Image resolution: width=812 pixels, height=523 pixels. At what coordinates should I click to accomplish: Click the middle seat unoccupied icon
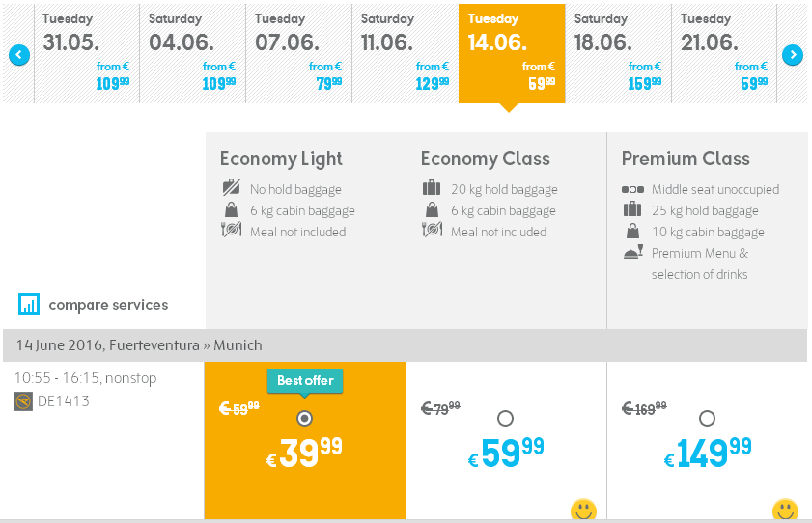(632, 190)
